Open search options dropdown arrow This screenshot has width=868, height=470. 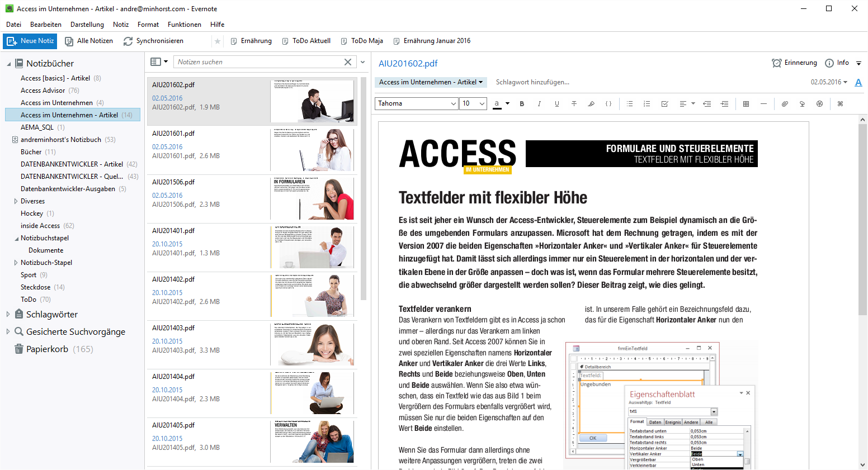[362, 62]
